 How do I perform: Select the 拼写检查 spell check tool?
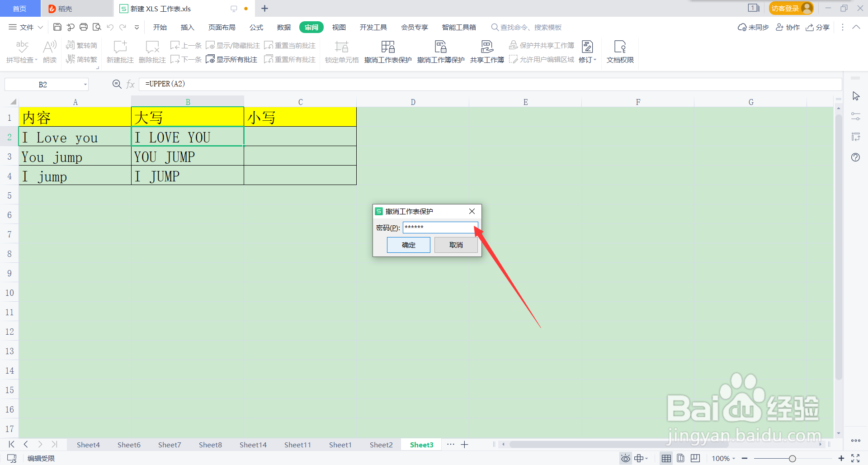(21, 51)
